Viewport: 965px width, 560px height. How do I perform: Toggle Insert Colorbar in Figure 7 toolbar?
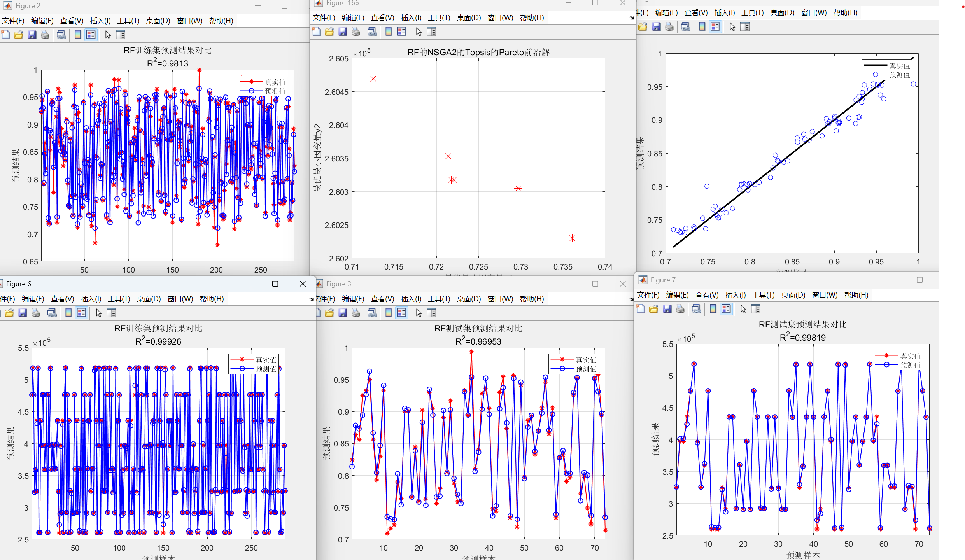pyautogui.click(x=713, y=309)
